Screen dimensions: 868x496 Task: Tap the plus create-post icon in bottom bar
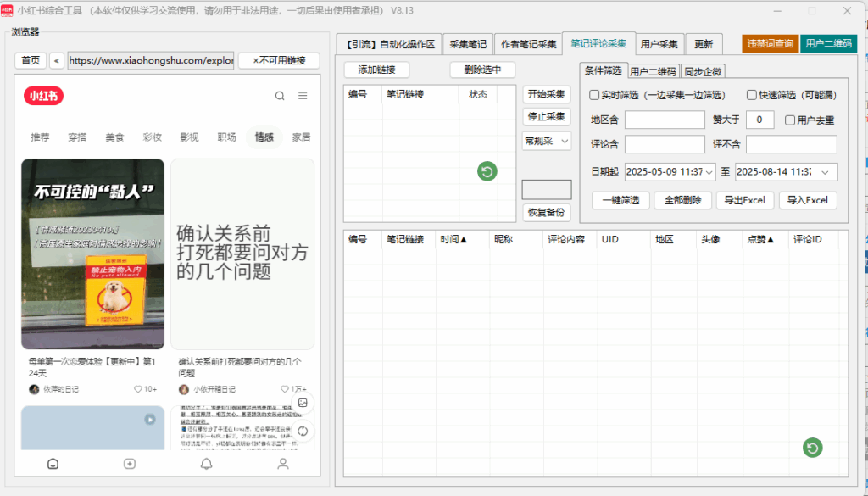coord(130,464)
